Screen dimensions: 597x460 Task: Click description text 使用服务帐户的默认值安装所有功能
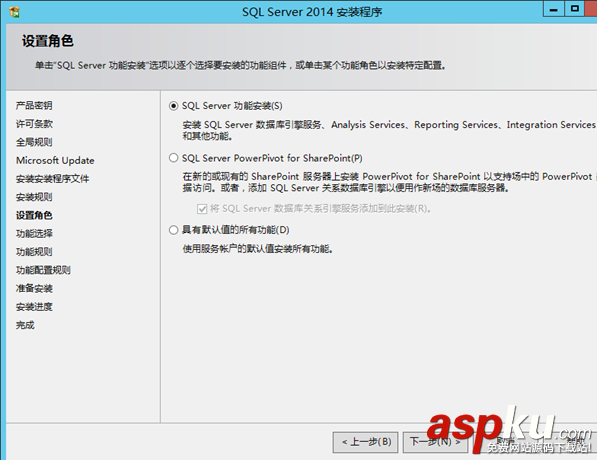(258, 249)
